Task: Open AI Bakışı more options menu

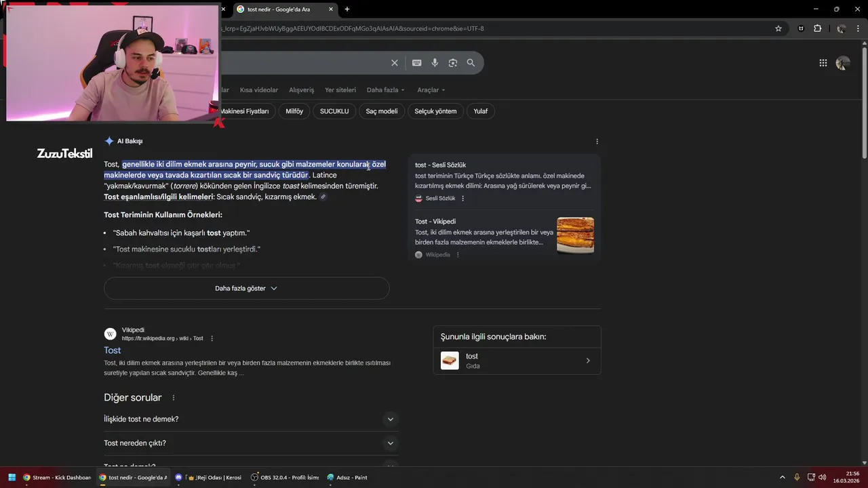Action: (x=597, y=142)
